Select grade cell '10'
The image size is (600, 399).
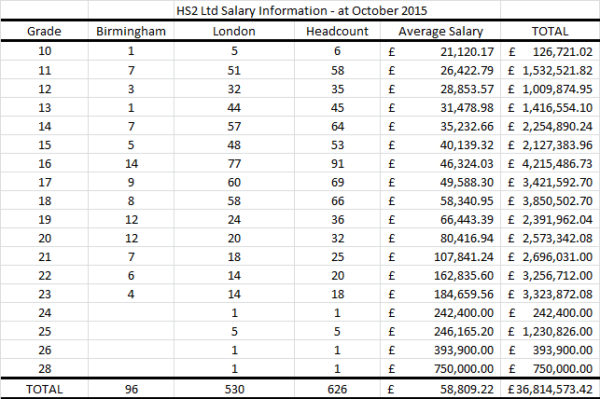pyautogui.click(x=44, y=51)
